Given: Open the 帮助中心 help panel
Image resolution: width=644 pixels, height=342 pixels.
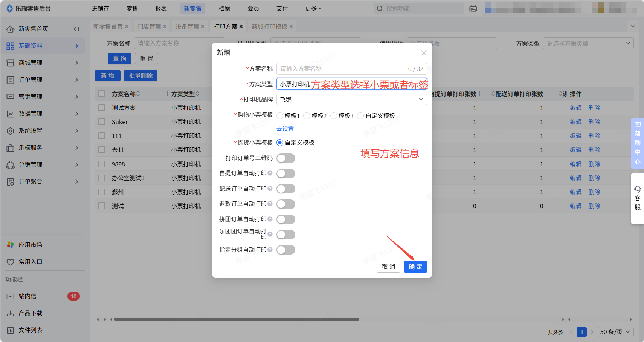Looking at the screenshot, I should (x=637, y=143).
